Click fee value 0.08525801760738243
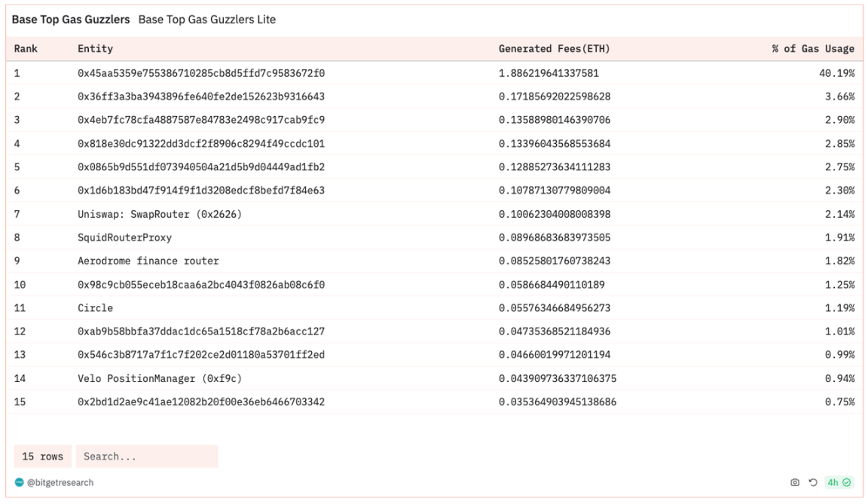868x504 pixels. click(x=555, y=261)
